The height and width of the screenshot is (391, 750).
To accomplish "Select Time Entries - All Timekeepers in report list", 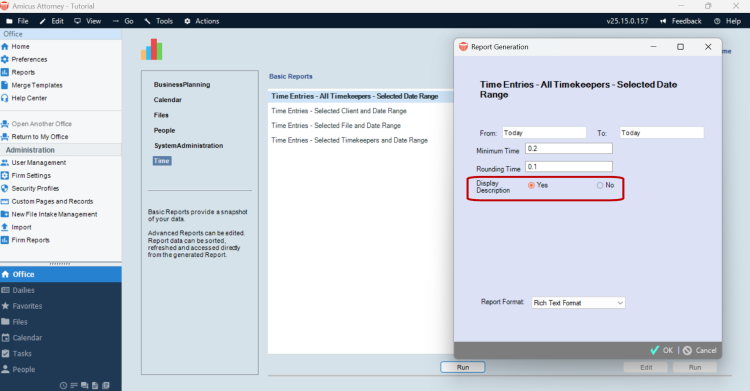I will click(361, 96).
